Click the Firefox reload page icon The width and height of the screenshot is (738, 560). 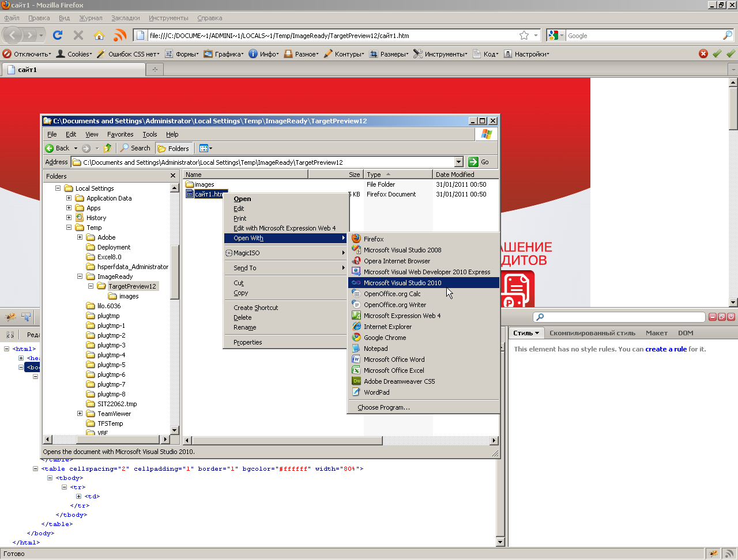pos(58,35)
